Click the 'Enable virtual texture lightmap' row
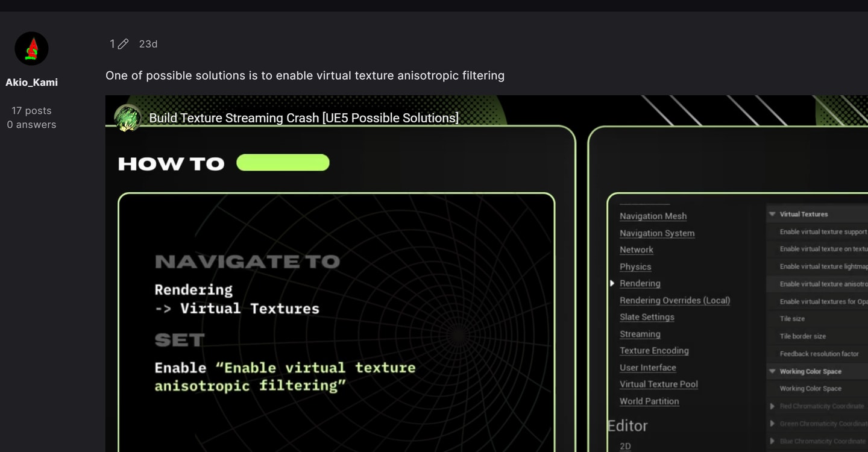This screenshot has height=452, width=868. tap(817, 266)
